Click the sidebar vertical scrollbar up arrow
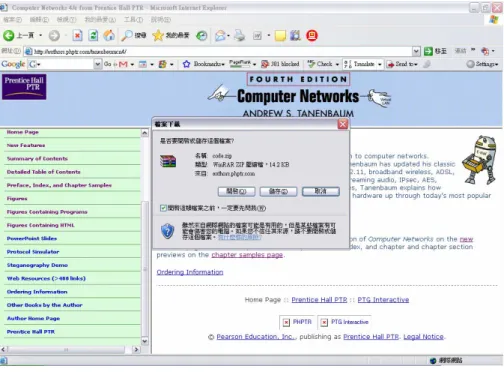This screenshot has height=372, width=504. point(145,133)
